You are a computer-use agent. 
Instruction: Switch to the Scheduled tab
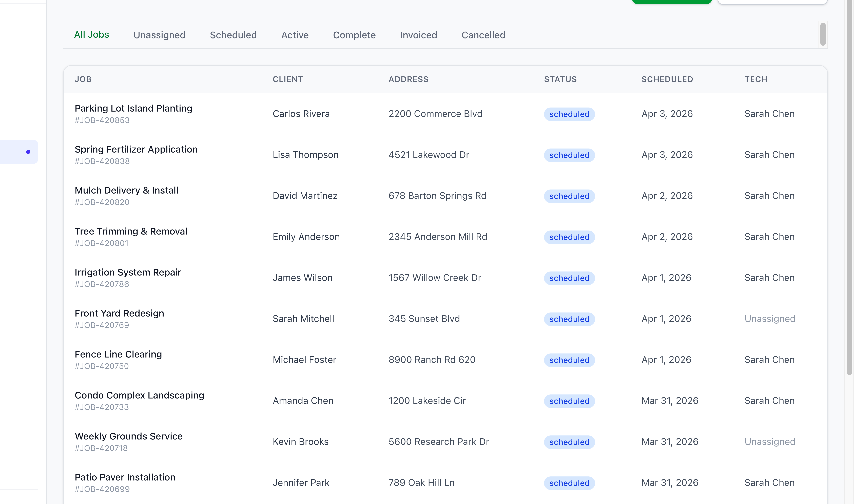tap(233, 35)
